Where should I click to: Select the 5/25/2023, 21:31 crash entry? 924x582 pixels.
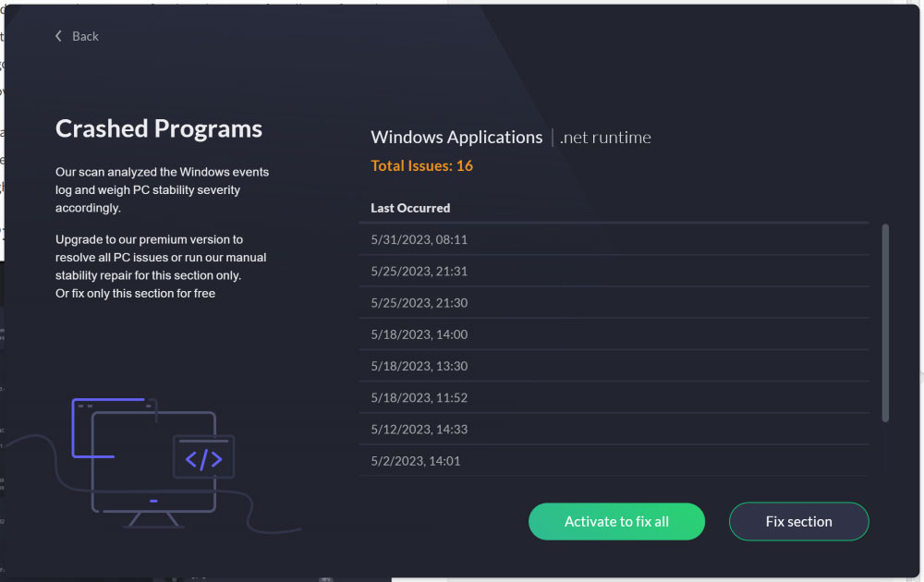[614, 271]
